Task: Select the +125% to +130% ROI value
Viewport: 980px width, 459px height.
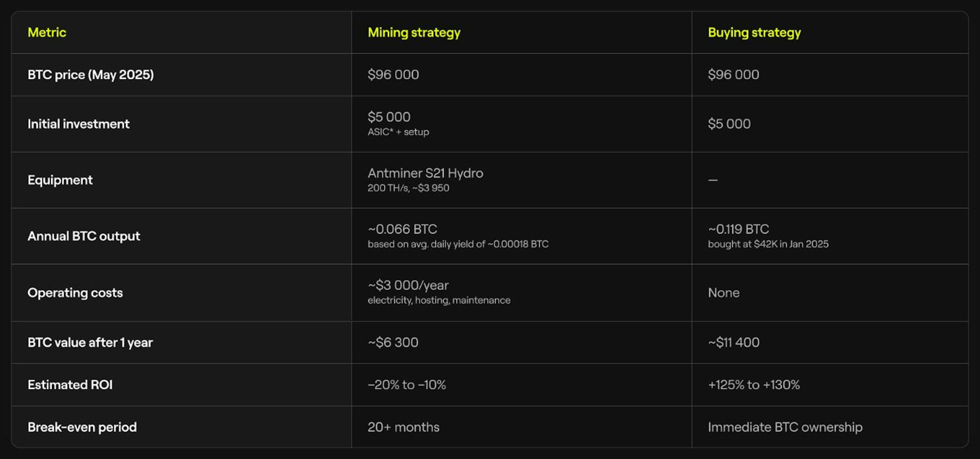Action: pyautogui.click(x=753, y=385)
